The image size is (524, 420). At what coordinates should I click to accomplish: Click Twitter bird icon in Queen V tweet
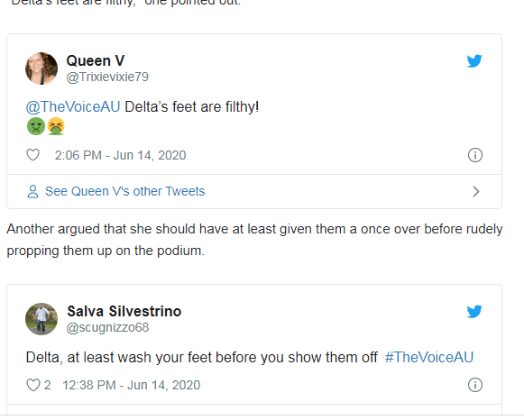point(474,60)
